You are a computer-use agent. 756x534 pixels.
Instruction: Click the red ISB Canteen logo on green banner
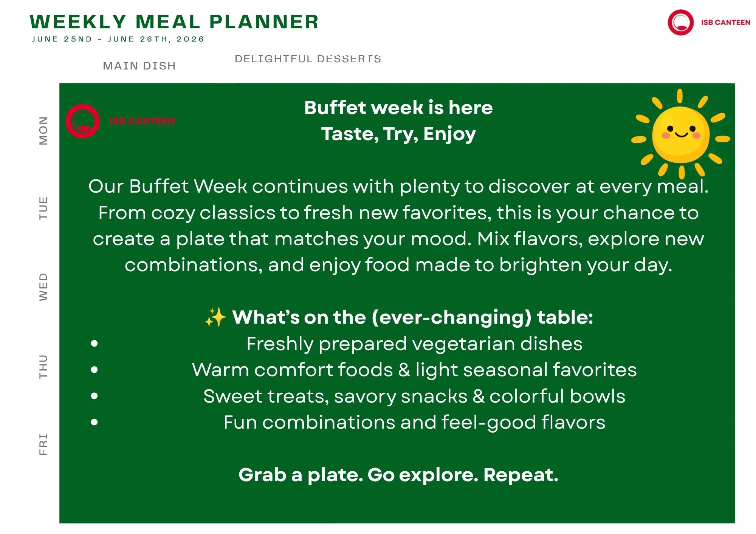coord(120,121)
